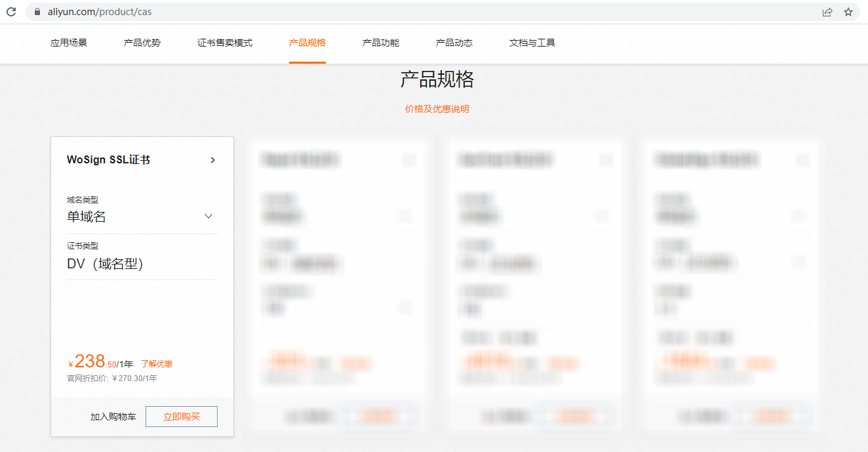Bookmark this page with the star icon
The image size is (868, 452).
(x=848, y=12)
